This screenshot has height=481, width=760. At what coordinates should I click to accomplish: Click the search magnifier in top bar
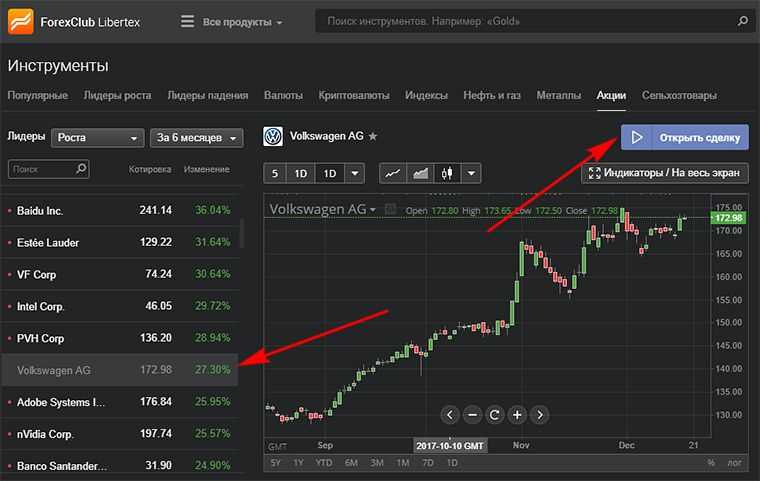click(742, 21)
